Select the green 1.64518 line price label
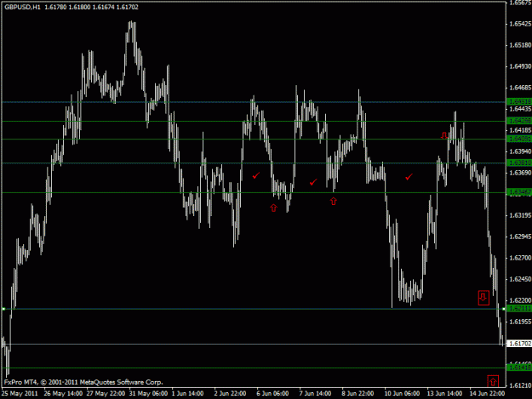532x399 pixels. [519, 102]
